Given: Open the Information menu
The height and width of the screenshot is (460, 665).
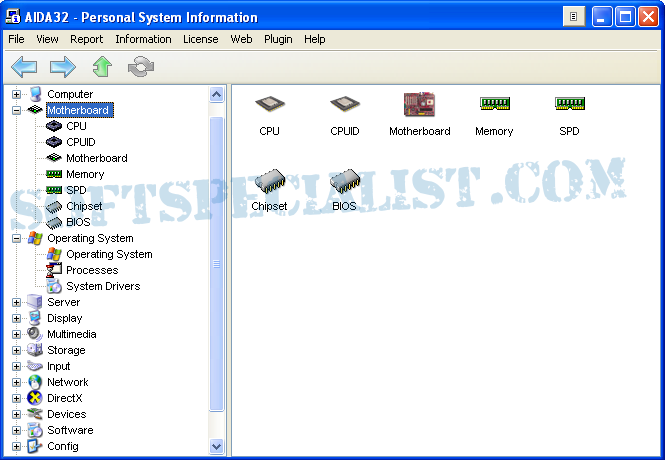Looking at the screenshot, I should pos(143,39).
